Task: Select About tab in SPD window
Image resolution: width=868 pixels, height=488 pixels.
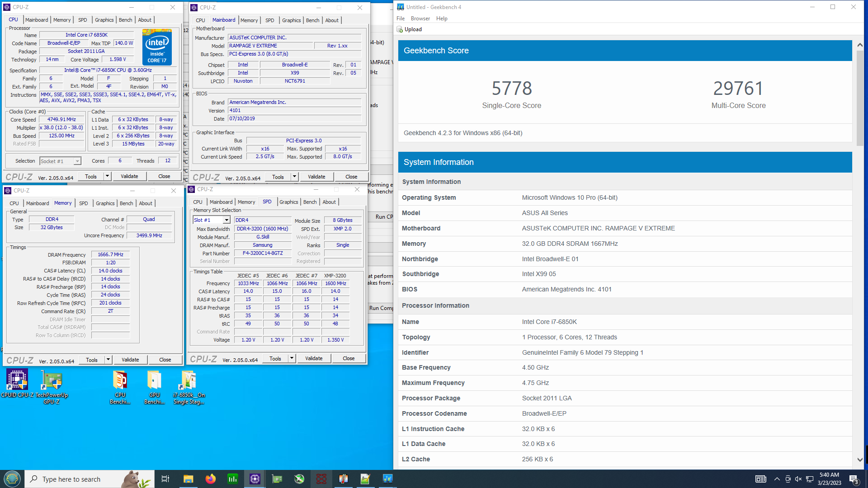Action: pos(329,202)
